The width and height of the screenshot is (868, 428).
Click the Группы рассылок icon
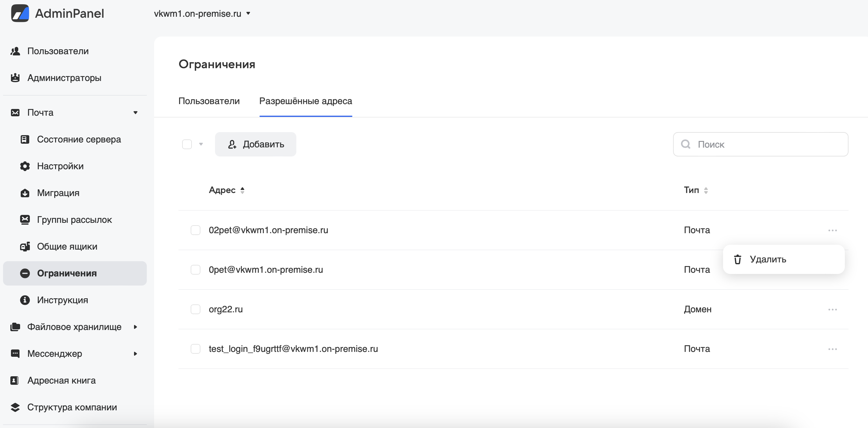[25, 220]
